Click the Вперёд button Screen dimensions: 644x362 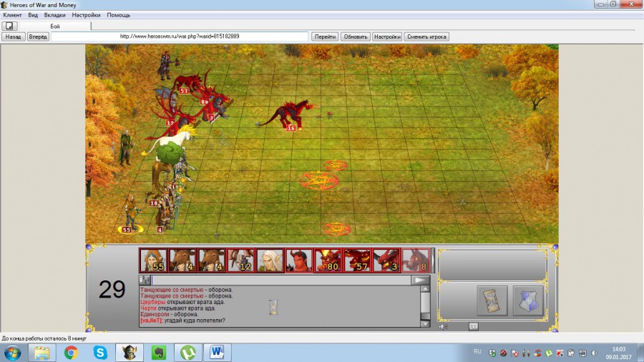click(x=38, y=36)
